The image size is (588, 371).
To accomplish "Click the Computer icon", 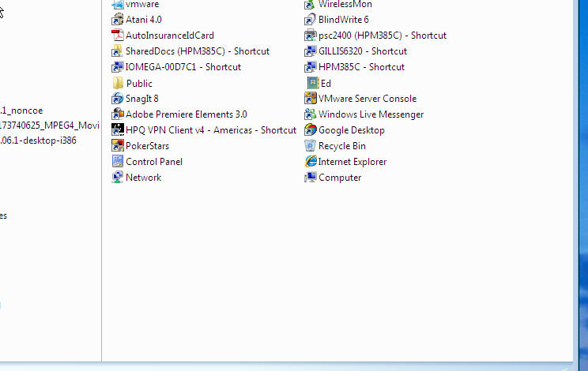I will point(310,177).
